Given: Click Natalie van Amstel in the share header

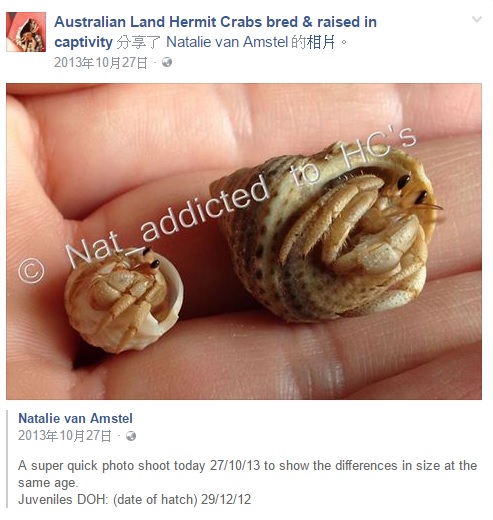Looking at the screenshot, I should pyautogui.click(x=227, y=42).
